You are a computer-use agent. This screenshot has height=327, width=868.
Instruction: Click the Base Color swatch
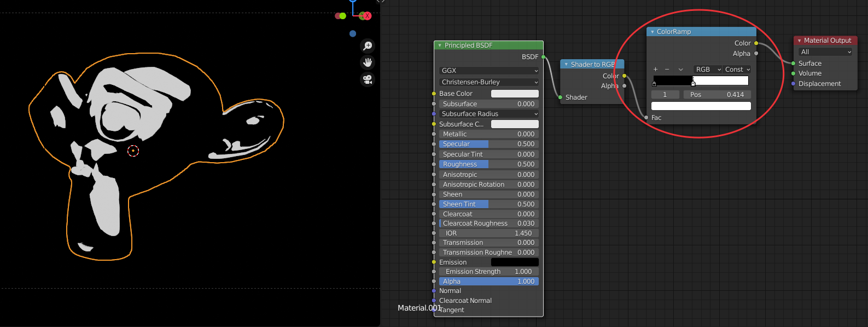point(515,94)
